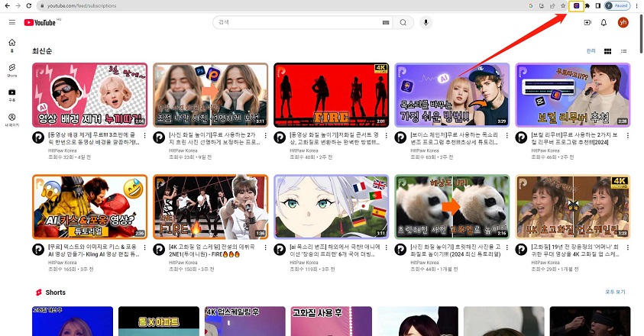This screenshot has height=336, width=644.
Task: Open the Shorts thumbnail labeled 고화질 개선 후
Action: [73, 321]
